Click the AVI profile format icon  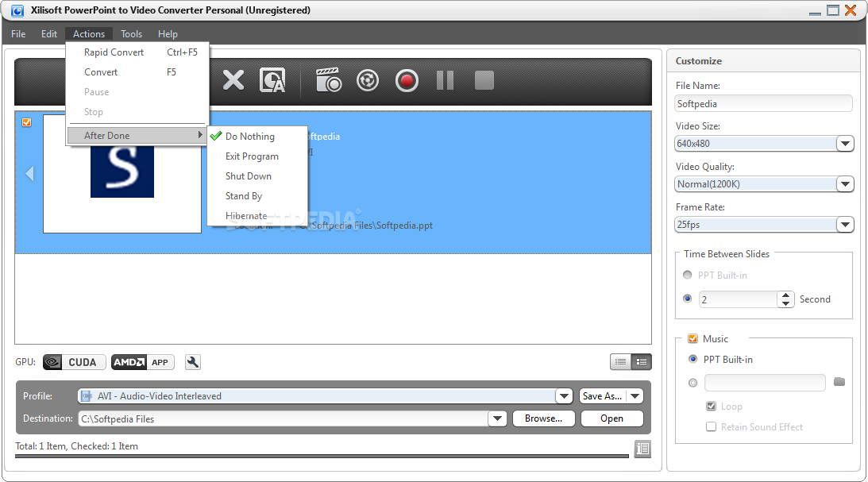(87, 395)
